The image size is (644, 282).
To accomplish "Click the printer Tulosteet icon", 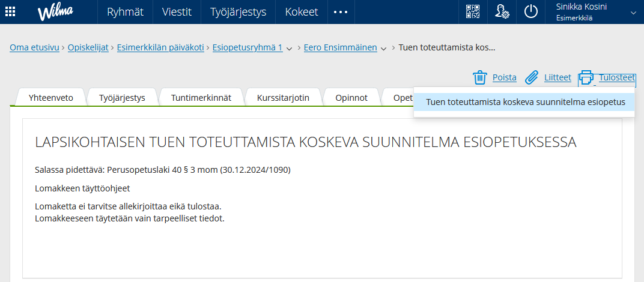I will (x=586, y=78).
